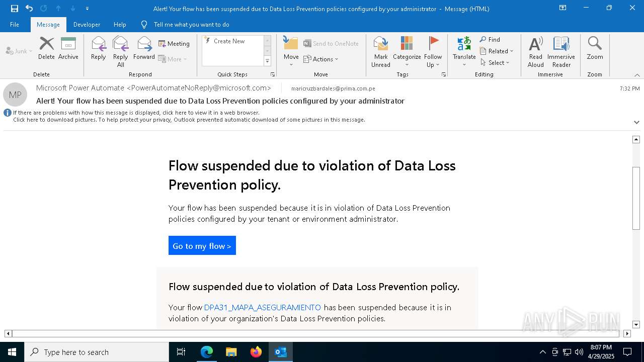The image size is (644, 362).
Task: Open the Immersive Reader
Action: pos(561,51)
